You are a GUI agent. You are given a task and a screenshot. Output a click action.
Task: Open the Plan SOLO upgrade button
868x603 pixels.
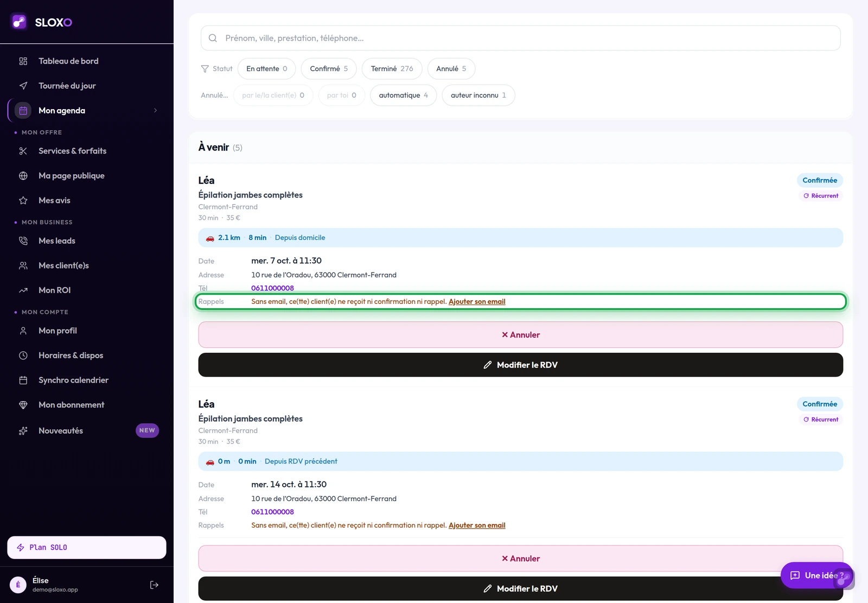click(87, 548)
